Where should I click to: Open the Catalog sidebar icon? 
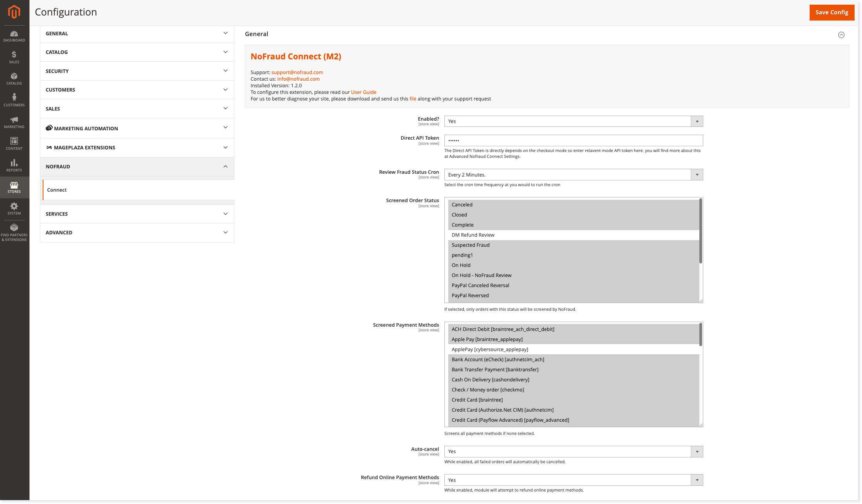tap(14, 76)
